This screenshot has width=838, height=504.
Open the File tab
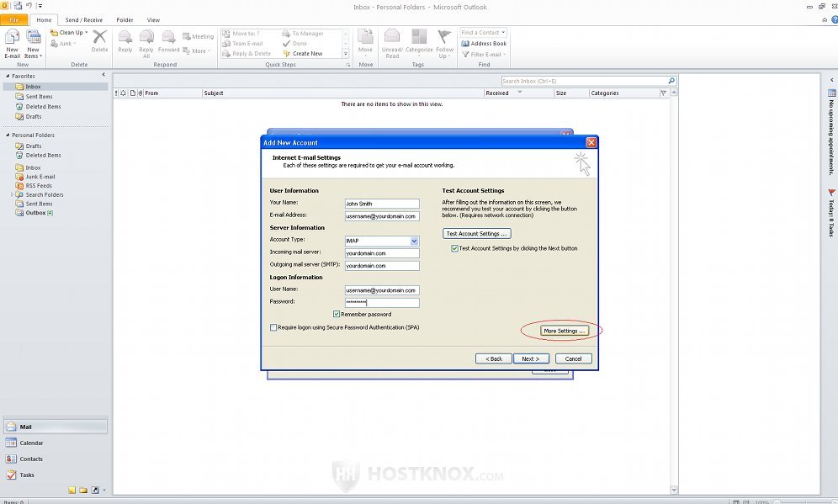tap(14, 20)
